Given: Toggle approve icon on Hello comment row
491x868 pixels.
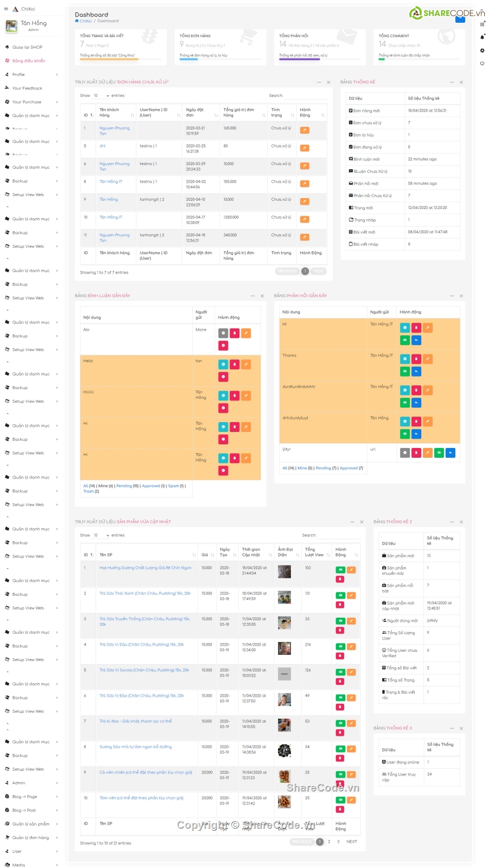Looking at the screenshot, I should pyautogui.click(x=223, y=365).
